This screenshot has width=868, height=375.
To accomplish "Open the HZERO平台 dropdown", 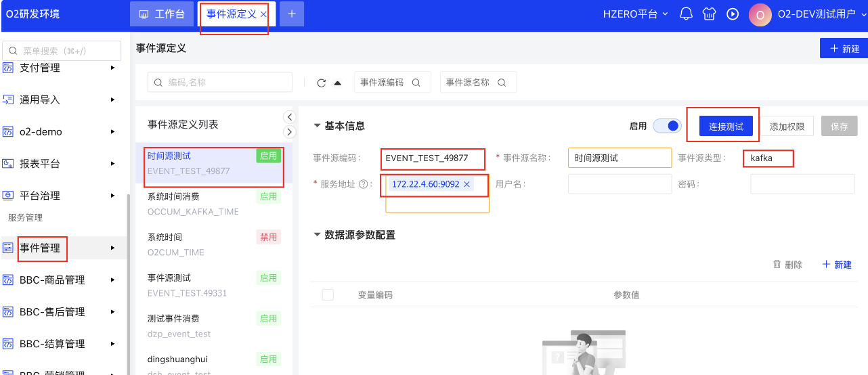I will tap(635, 14).
